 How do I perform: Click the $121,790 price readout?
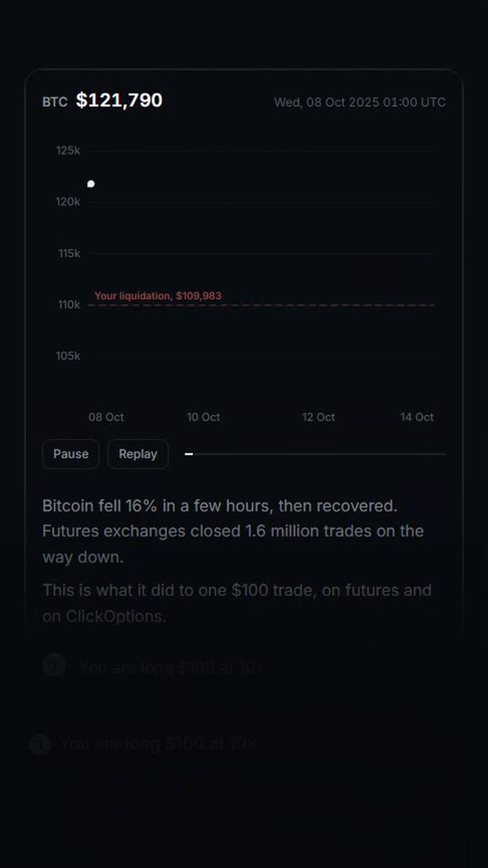pyautogui.click(x=119, y=101)
